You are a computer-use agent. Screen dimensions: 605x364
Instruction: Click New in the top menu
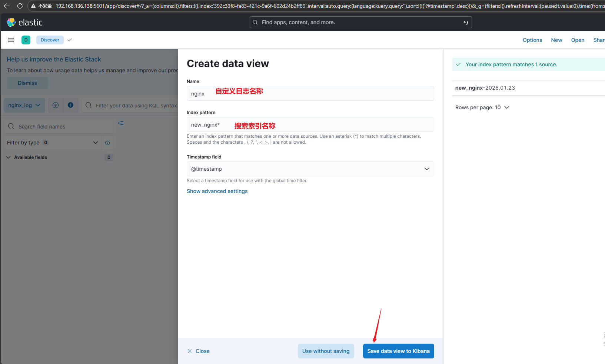point(556,40)
